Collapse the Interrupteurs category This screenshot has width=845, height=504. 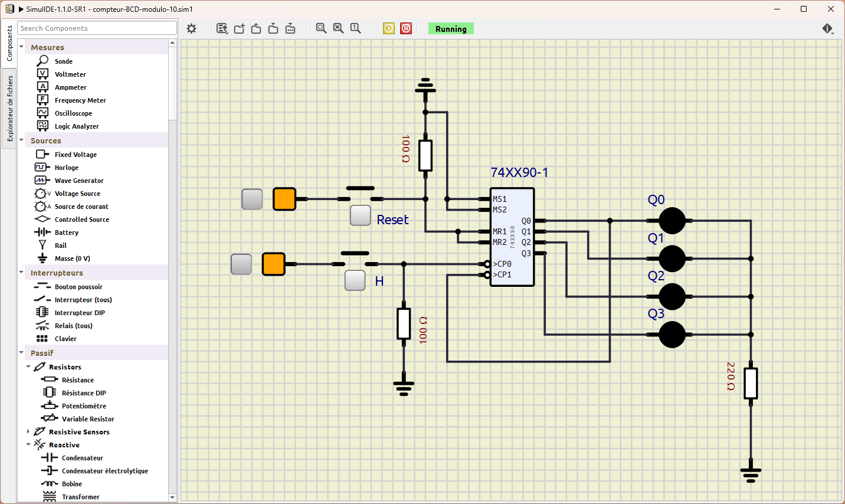22,273
